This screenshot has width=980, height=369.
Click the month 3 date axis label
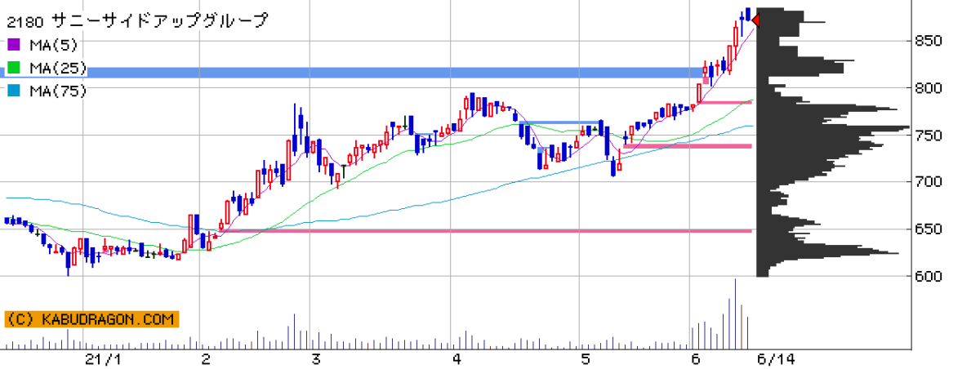315,359
